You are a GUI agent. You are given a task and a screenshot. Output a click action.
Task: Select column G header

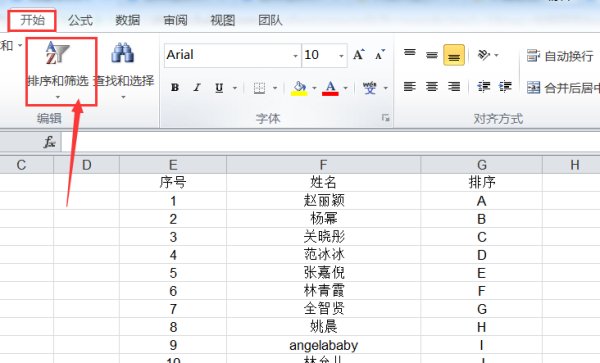[x=481, y=165]
